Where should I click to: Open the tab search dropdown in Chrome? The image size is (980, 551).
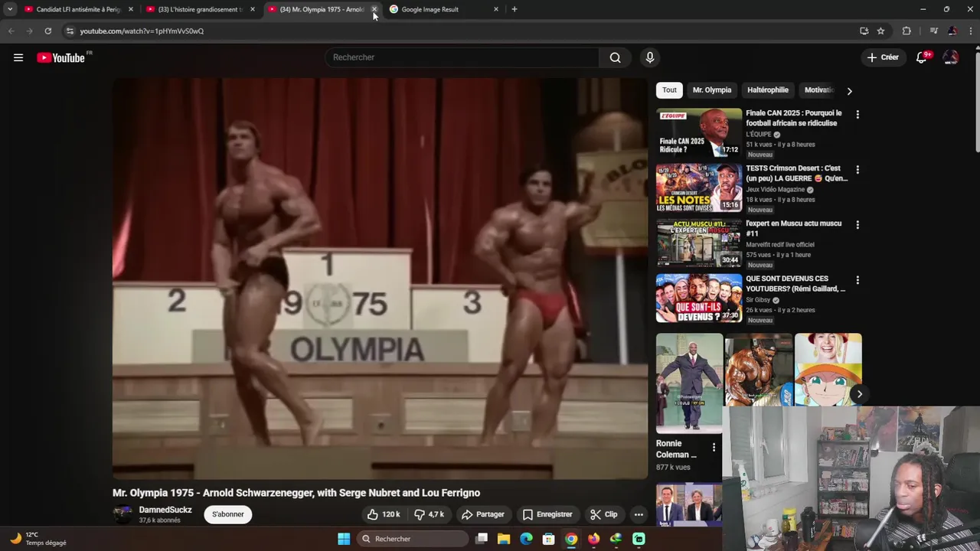[10, 9]
